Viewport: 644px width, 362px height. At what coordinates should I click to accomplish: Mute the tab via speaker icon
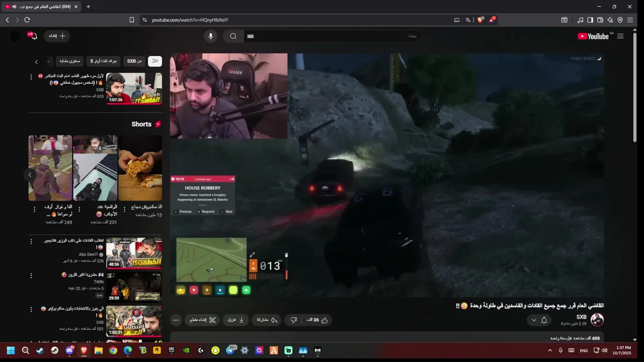(x=14, y=7)
